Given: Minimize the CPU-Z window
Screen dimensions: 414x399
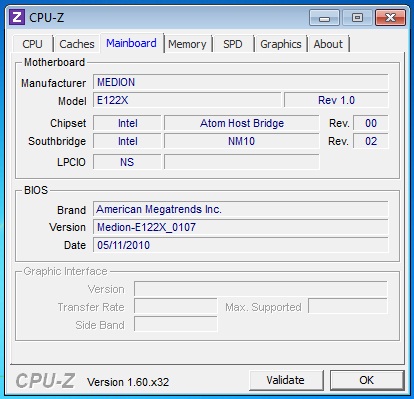Looking at the screenshot, I should [324, 18].
